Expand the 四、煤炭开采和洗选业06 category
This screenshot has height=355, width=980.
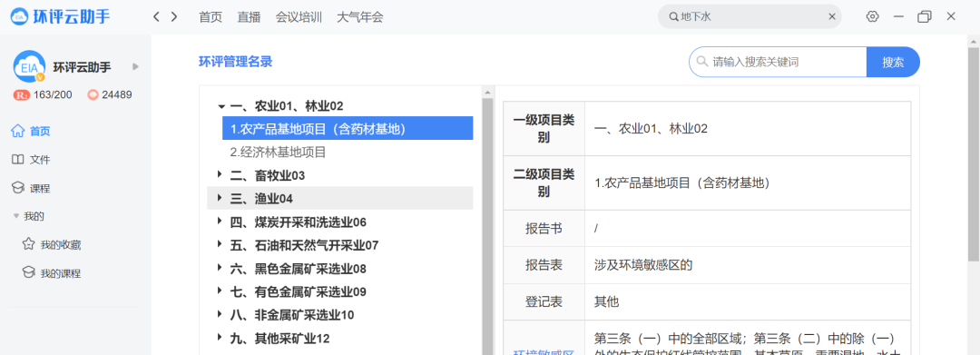coord(220,222)
